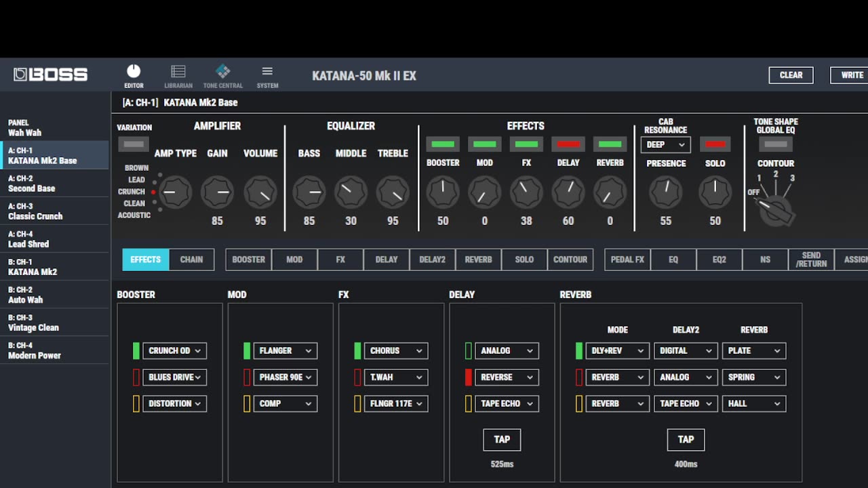Open the DELAY2 settings tab
Viewport: 868px width, 488px height.
point(432,260)
